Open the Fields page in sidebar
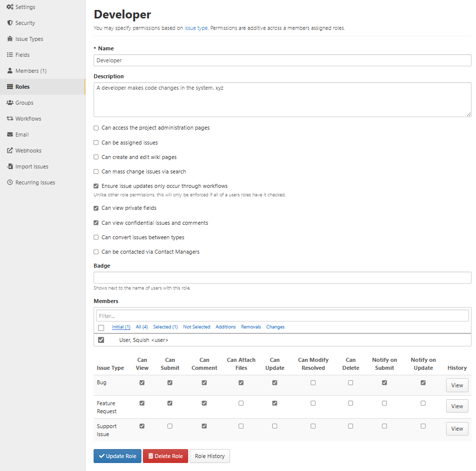This screenshot has width=476, height=471. coord(22,55)
